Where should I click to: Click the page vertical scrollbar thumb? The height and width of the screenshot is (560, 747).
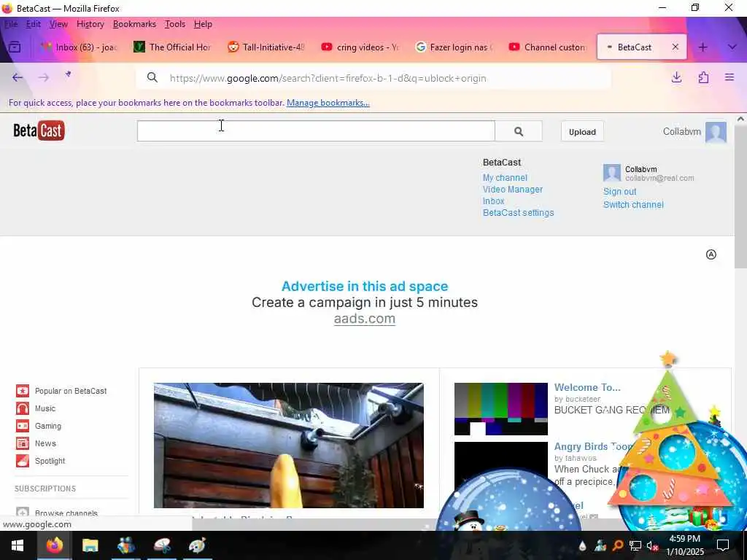[740, 196]
